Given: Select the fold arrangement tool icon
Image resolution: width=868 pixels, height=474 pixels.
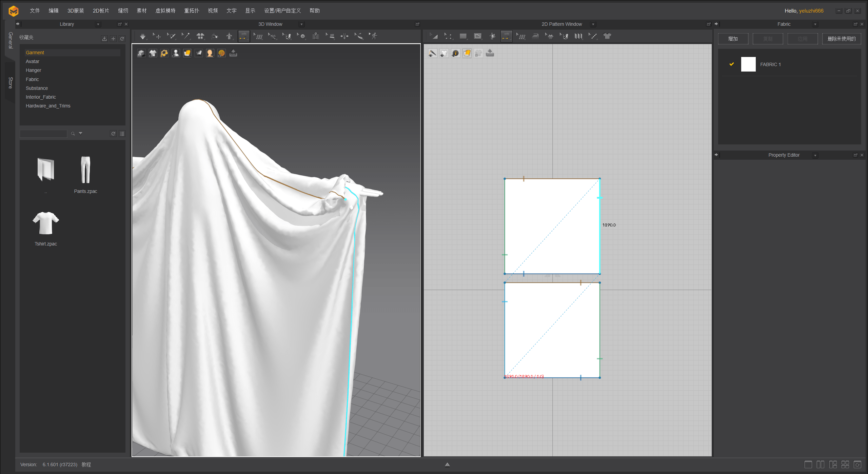Looking at the screenshot, I should pyautogui.click(x=215, y=36).
